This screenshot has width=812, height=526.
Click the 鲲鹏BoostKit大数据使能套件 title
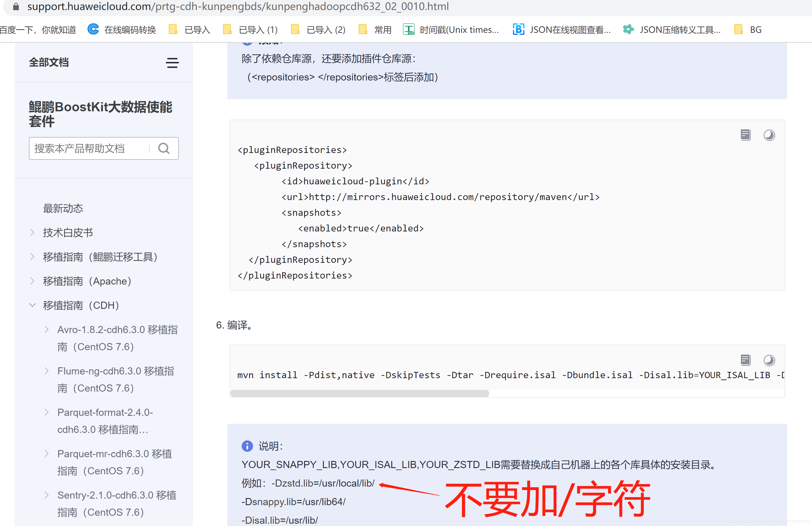(100, 114)
